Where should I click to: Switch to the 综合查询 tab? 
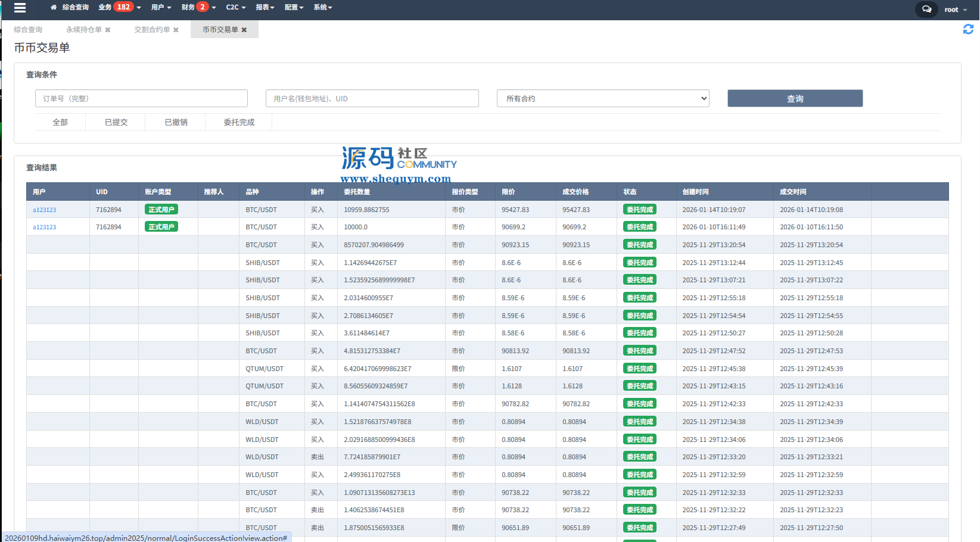(28, 30)
